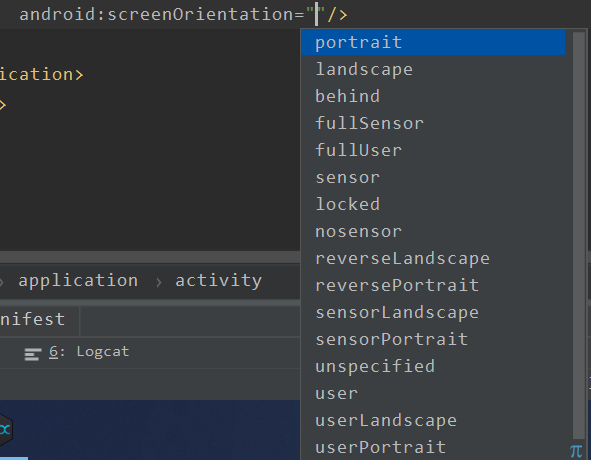
Task: Choose landscape from the completion list
Action: click(433, 69)
